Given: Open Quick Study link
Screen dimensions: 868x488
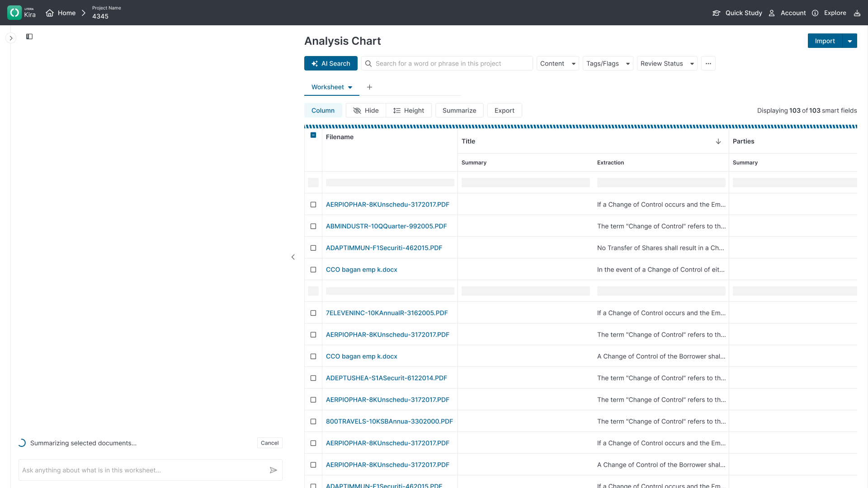Looking at the screenshot, I should (744, 13).
